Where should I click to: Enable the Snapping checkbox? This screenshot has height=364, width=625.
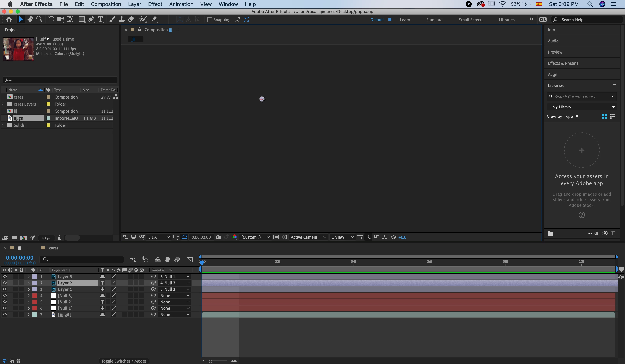210,20
